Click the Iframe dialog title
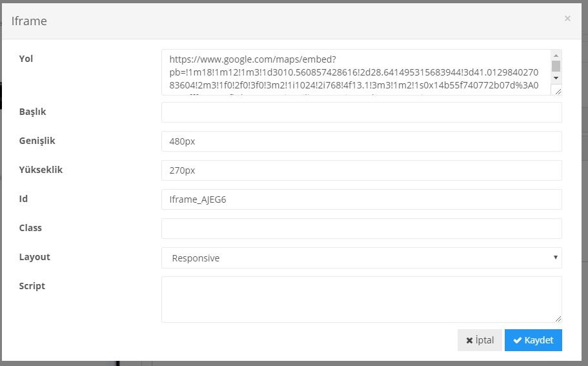This screenshot has height=366, width=588. tap(29, 21)
